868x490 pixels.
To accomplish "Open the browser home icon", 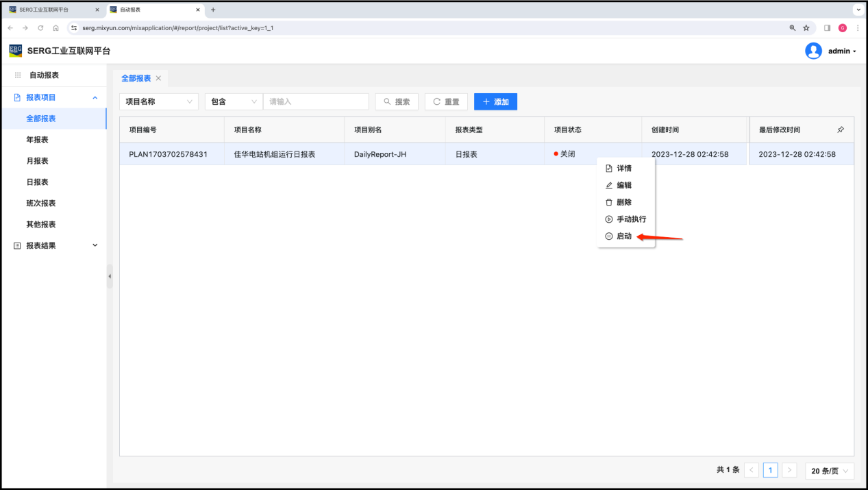I will [56, 28].
